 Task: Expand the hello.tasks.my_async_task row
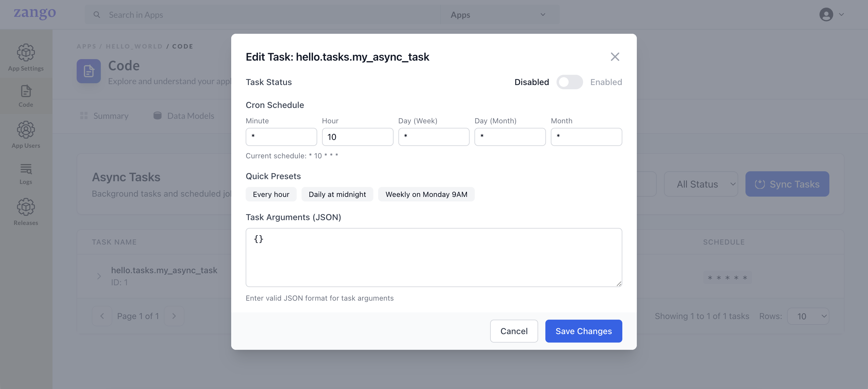(x=99, y=276)
